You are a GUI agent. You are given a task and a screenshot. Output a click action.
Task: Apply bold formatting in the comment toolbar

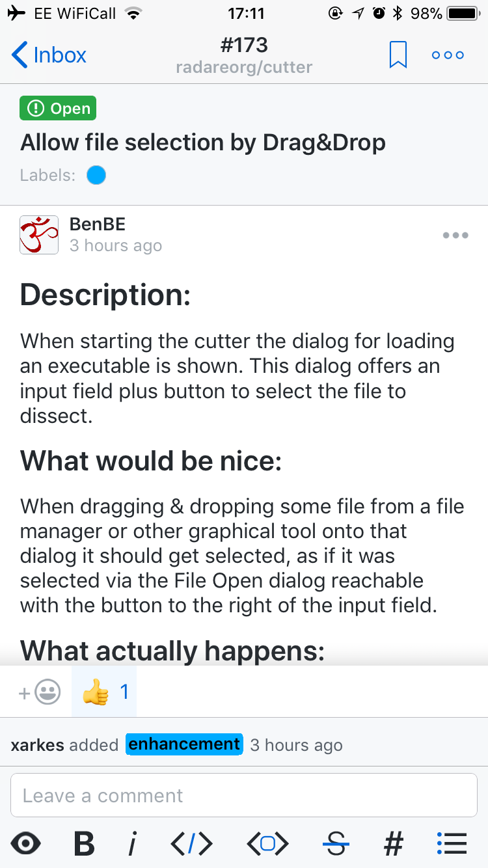83,843
